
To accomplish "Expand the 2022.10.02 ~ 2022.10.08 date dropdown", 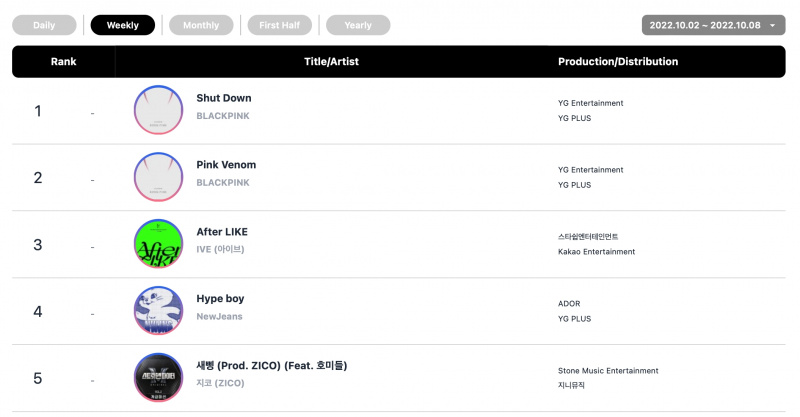I will click(x=713, y=25).
